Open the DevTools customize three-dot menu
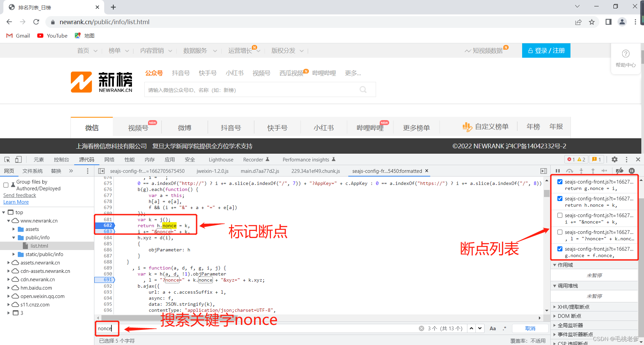 coord(627,159)
